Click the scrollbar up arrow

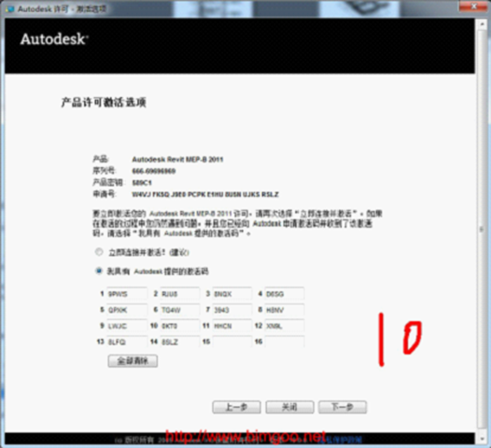click(482, 24)
